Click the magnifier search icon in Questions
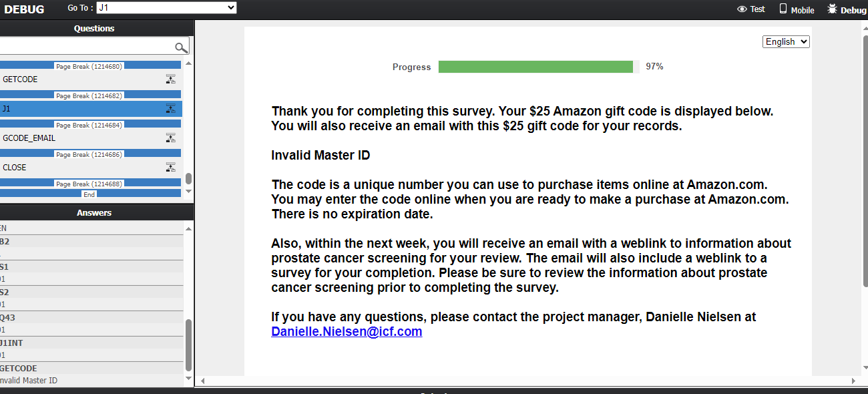This screenshot has height=394, width=868. point(181,47)
